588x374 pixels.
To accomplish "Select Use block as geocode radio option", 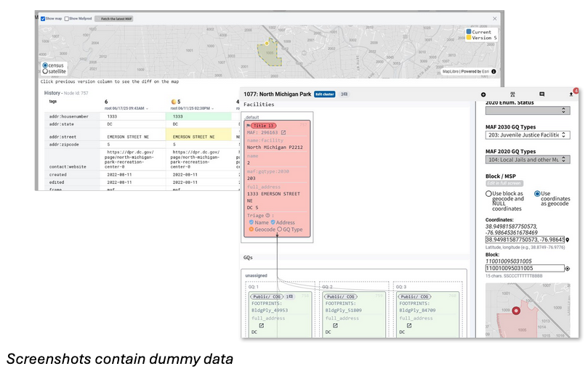I will tap(488, 194).
